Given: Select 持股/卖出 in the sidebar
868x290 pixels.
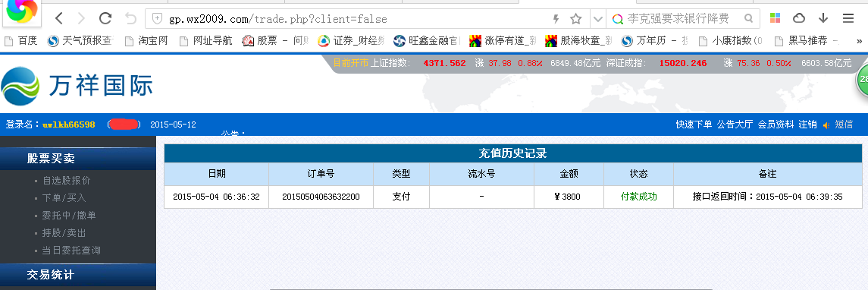Looking at the screenshot, I should click(x=64, y=233).
